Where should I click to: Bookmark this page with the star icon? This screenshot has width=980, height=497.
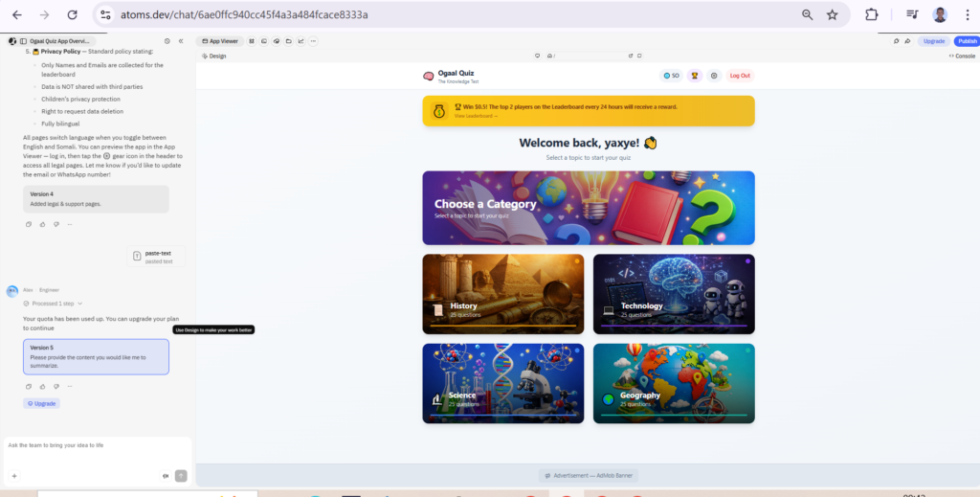pyautogui.click(x=833, y=15)
